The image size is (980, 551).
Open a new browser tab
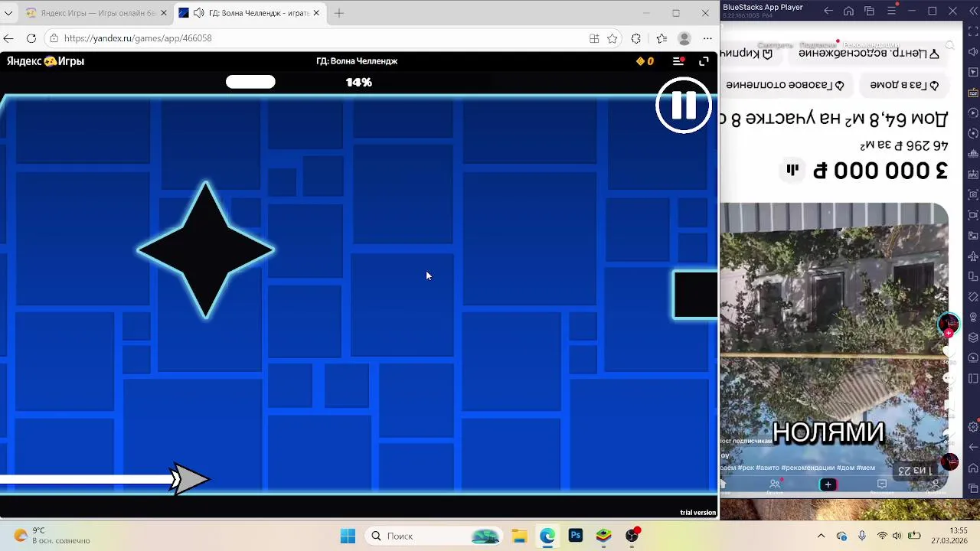339,13
